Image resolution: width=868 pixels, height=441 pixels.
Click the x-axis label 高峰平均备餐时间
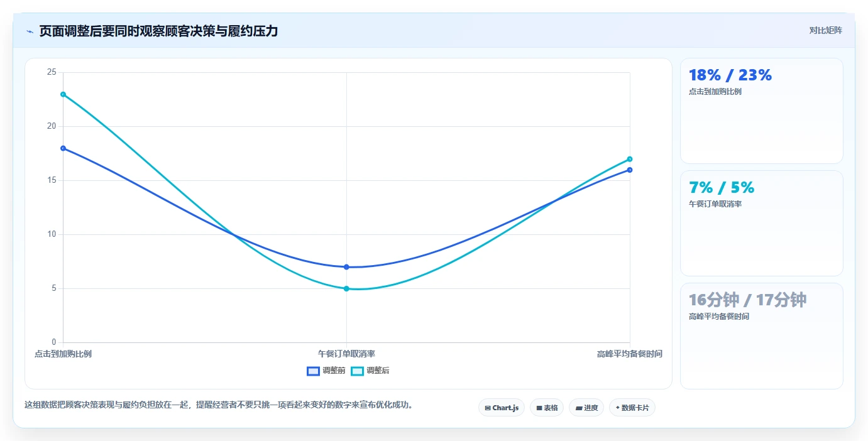[x=630, y=354]
